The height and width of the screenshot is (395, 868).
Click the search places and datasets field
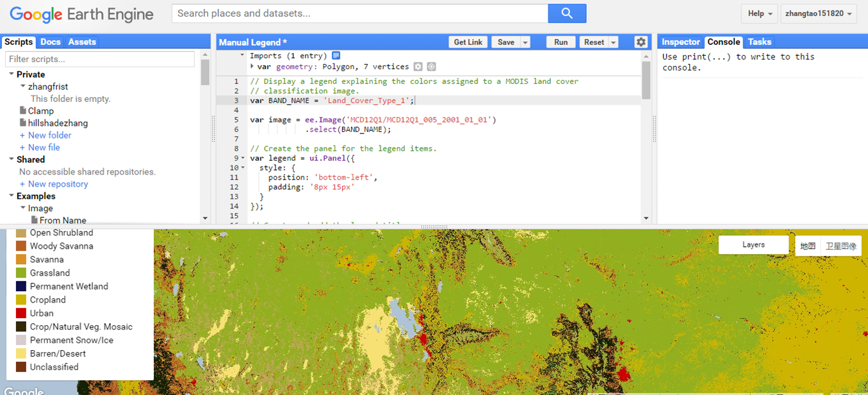point(359,13)
